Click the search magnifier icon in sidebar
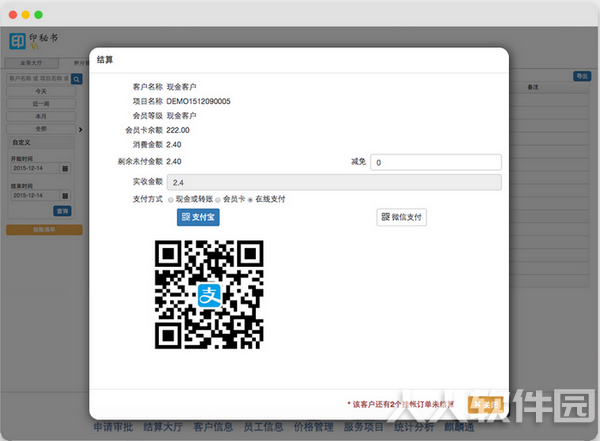Viewport: 600px width, 441px height. tap(77, 79)
